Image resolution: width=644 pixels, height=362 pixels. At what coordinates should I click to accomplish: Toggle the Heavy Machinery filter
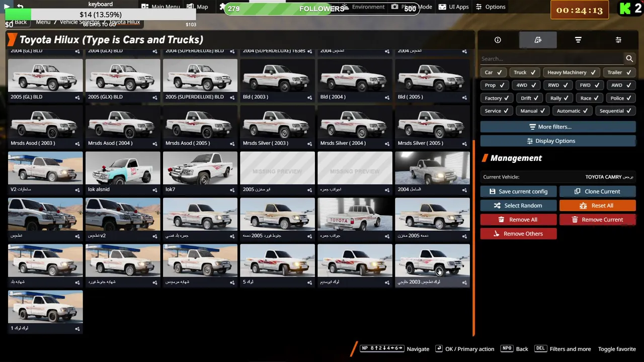click(572, 72)
